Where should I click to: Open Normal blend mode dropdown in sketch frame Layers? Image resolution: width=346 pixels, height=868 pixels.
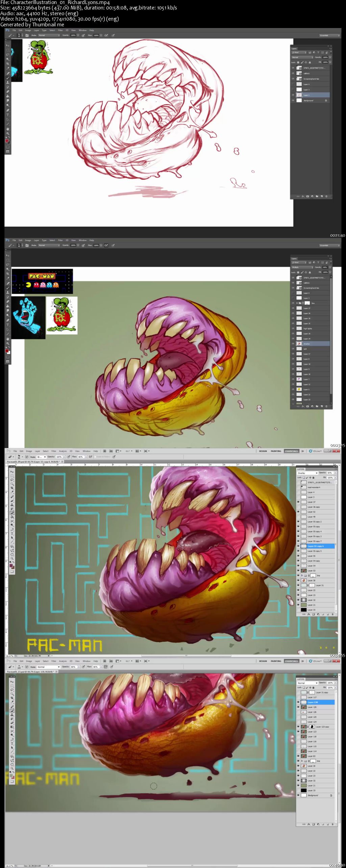(302, 57)
